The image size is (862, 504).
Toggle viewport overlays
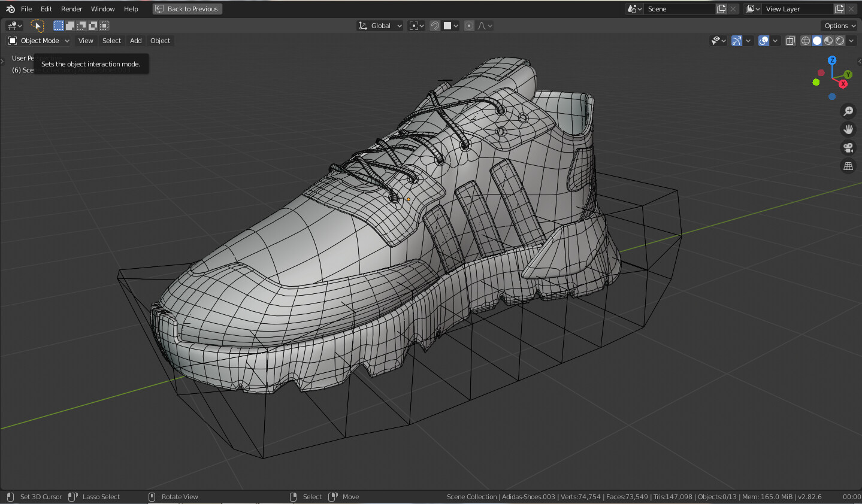pos(764,41)
